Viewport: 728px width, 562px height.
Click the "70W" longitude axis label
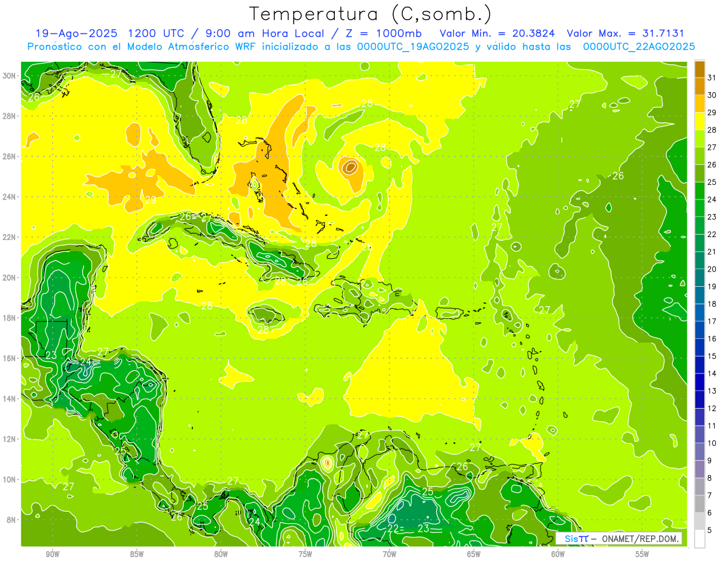click(389, 554)
